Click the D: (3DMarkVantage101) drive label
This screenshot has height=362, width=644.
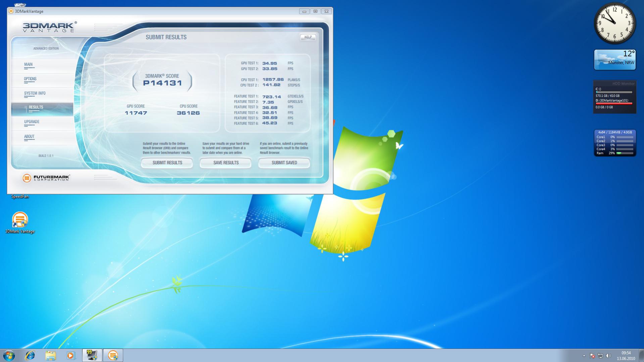pyautogui.click(x=612, y=100)
